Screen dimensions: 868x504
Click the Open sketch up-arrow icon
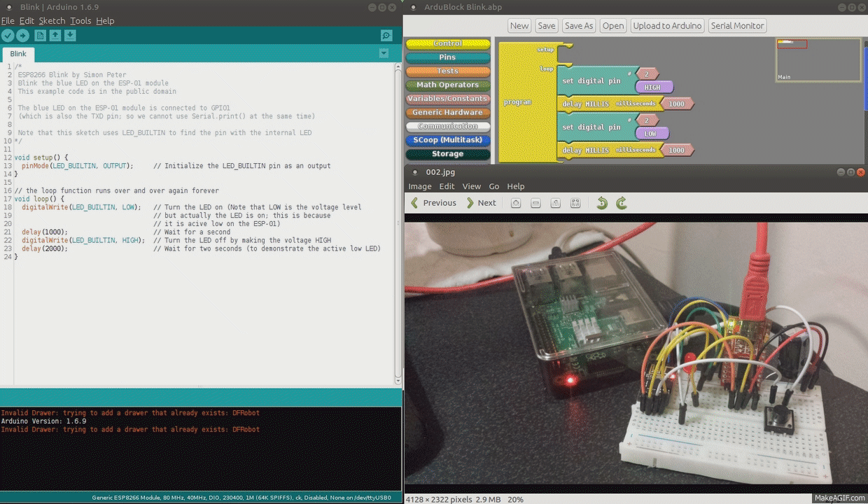pos(55,36)
